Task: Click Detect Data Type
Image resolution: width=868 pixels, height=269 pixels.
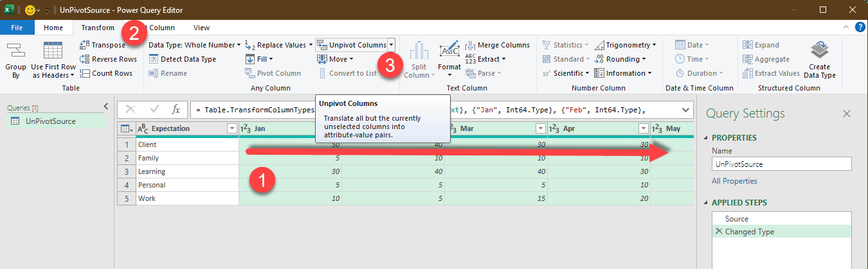Action: tap(183, 59)
